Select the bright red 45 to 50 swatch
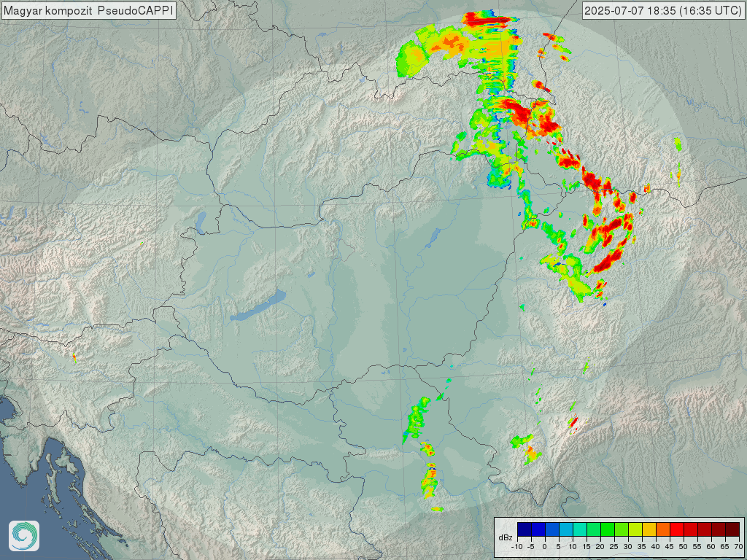The image size is (747, 560). click(676, 529)
